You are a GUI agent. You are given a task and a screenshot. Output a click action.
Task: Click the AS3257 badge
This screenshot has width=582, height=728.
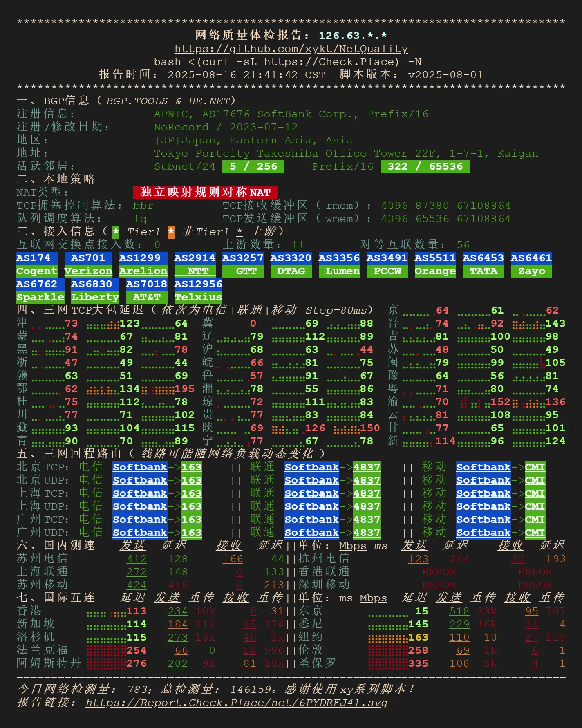(243, 258)
